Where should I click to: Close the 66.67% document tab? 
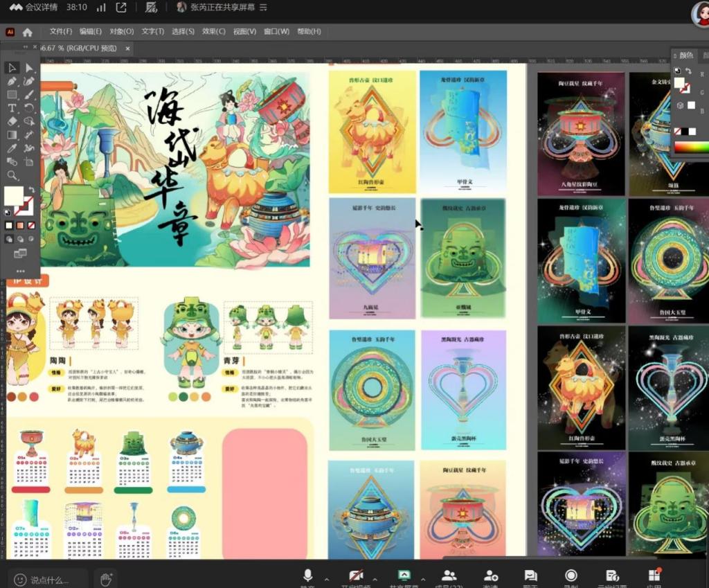coord(127,48)
